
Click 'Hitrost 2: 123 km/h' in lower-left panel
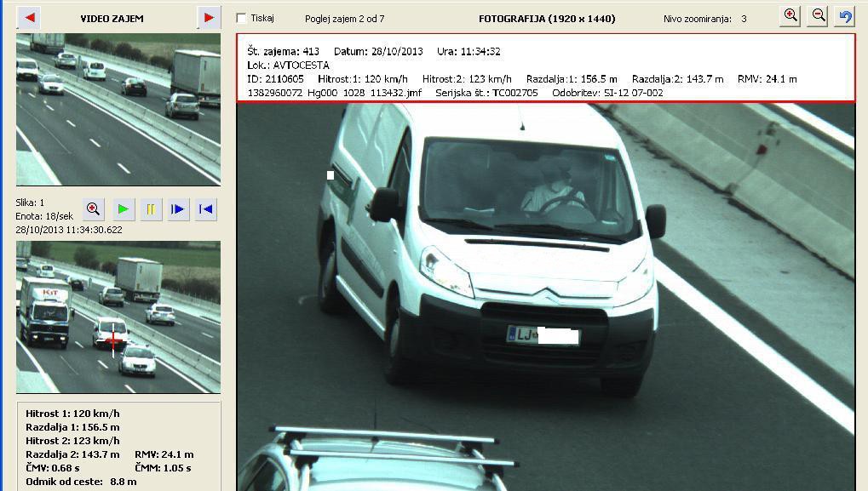coord(72,441)
